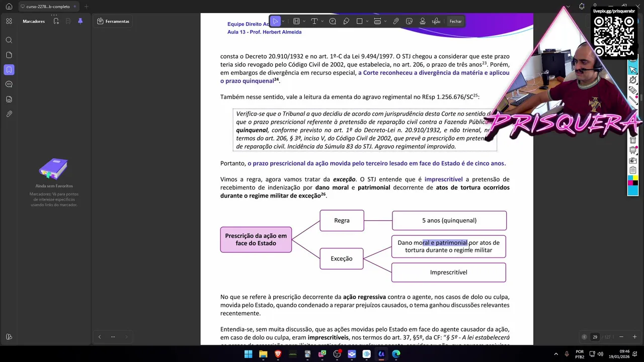Open the thumbnails grid panel icon

coord(9,21)
